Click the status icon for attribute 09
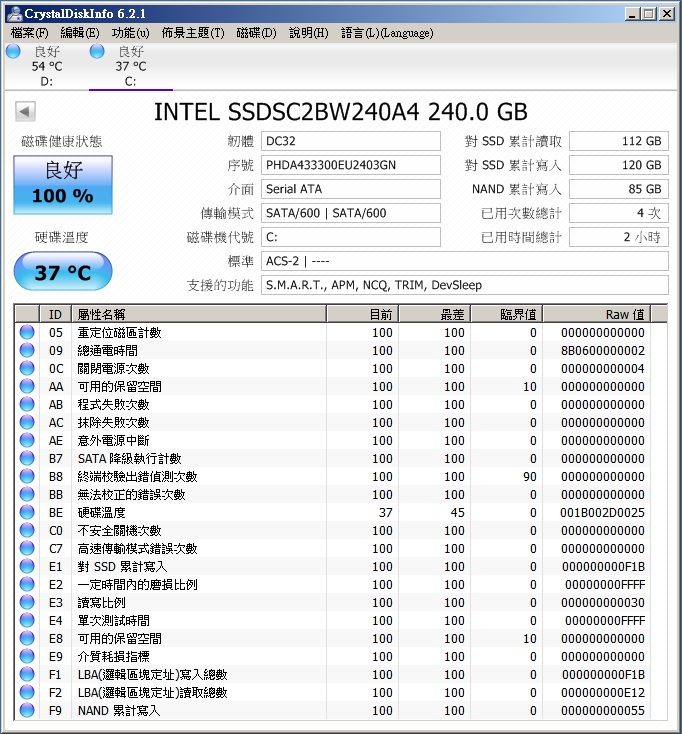Screen dimensions: 682x734 click(27, 350)
